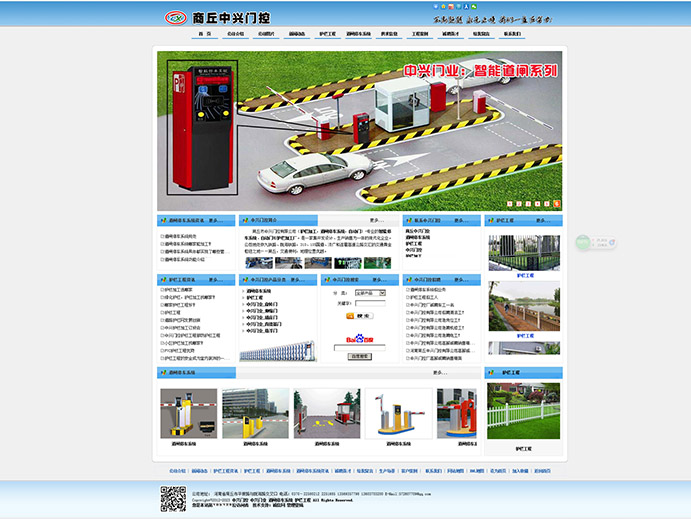Viewport: 691px width, 519px height.
Task: Click 更多 in the 联系中兴门控 section header
Action: tap(461, 220)
